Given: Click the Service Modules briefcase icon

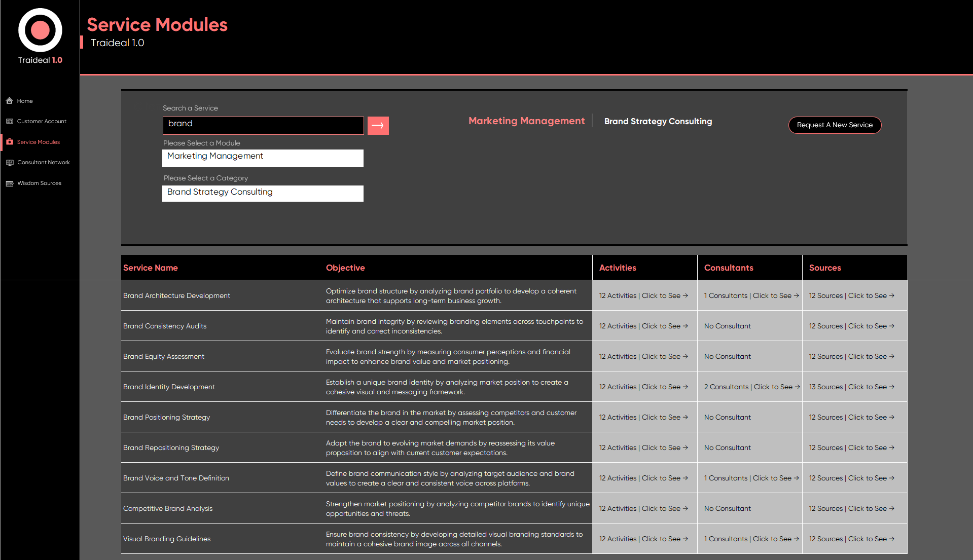Looking at the screenshot, I should [10, 142].
